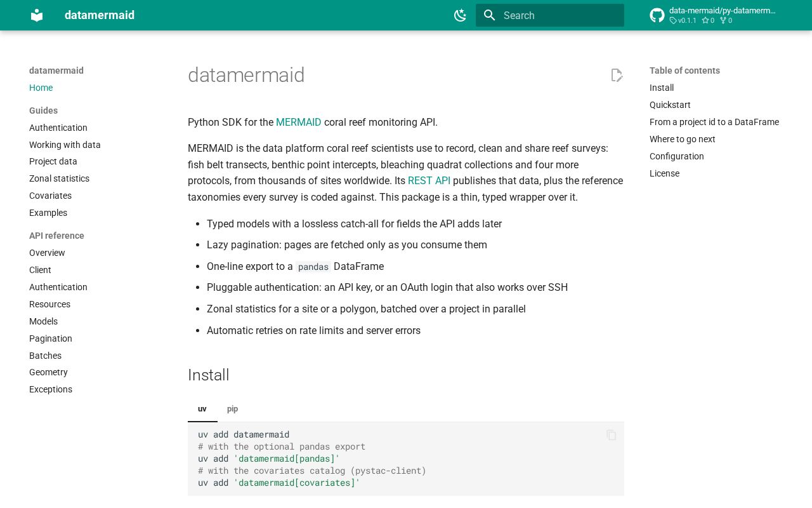Click the inline pandas code word
The width and height of the screenshot is (812, 508).
click(x=313, y=267)
